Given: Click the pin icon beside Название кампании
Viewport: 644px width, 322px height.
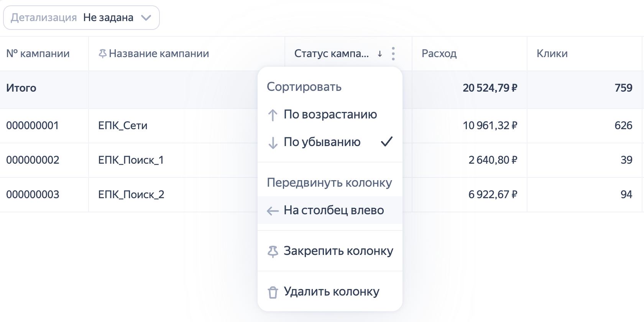Looking at the screenshot, I should [x=102, y=54].
